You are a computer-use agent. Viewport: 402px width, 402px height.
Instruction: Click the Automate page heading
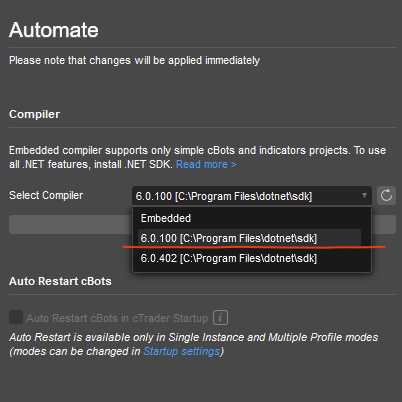click(x=54, y=30)
